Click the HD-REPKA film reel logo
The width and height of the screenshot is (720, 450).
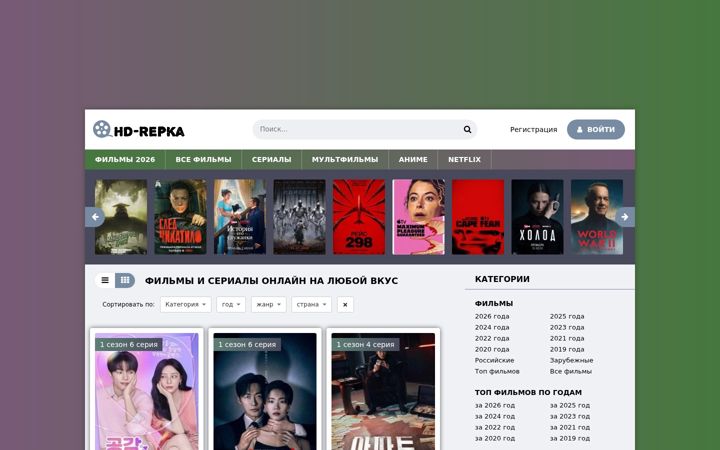coord(139,129)
